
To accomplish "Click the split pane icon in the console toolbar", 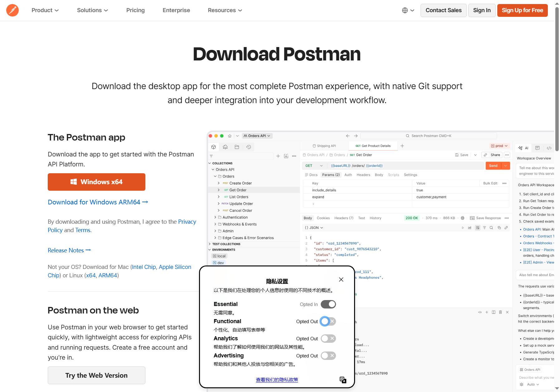I will point(494,312).
